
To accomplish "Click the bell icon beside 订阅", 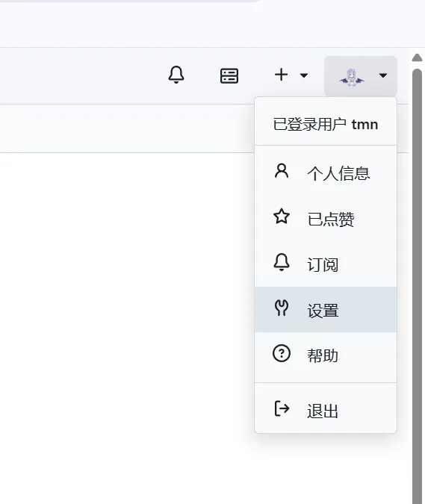I will click(282, 262).
